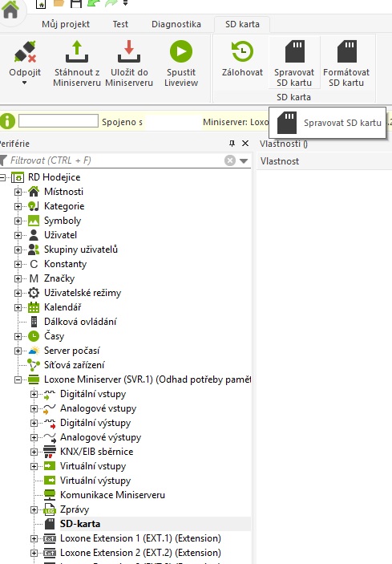Screen dimensions: 392x564
Task: Select the RD Hodejice root item
Action: (x=55, y=177)
